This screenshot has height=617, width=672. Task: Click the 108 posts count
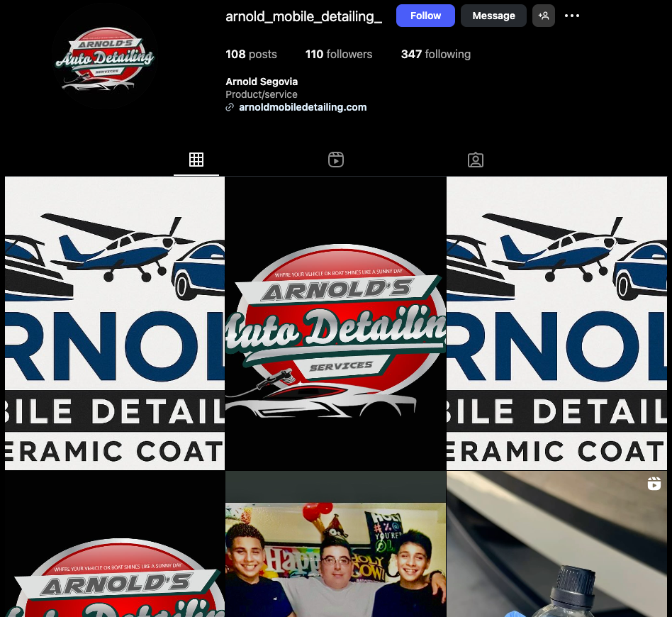coord(251,54)
